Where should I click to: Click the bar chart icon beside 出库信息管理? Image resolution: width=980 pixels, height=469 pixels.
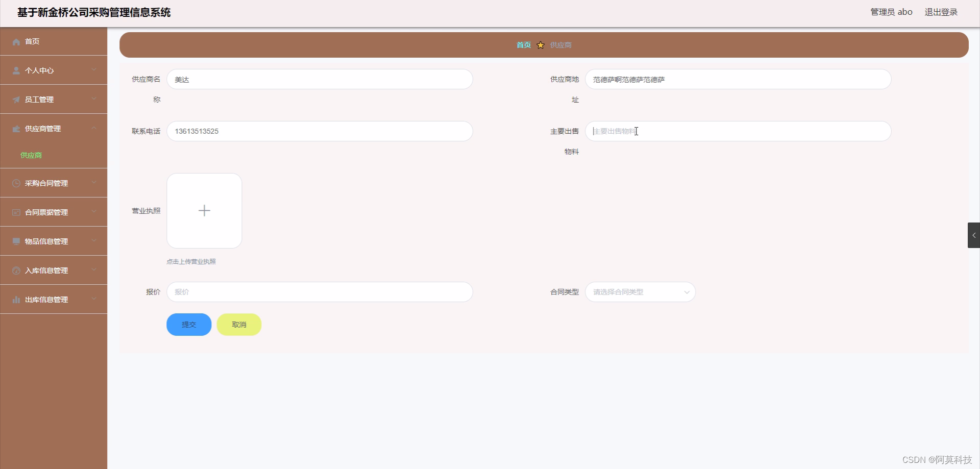[x=16, y=300]
